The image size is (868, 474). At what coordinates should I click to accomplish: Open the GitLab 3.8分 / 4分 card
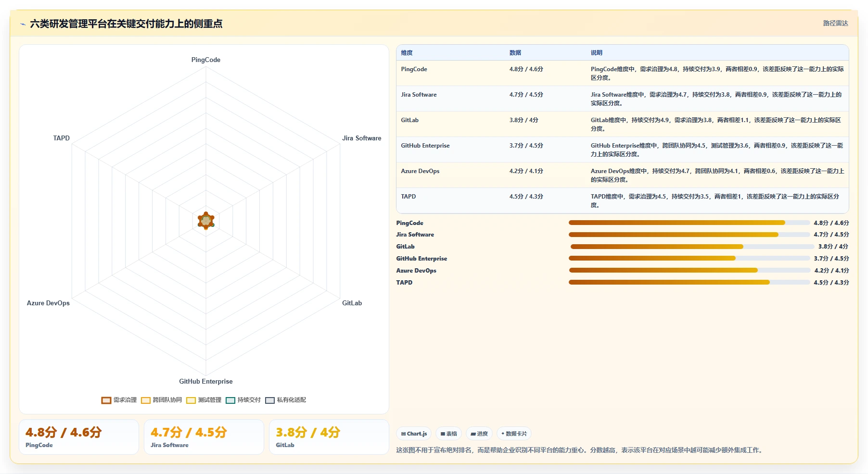click(x=329, y=437)
